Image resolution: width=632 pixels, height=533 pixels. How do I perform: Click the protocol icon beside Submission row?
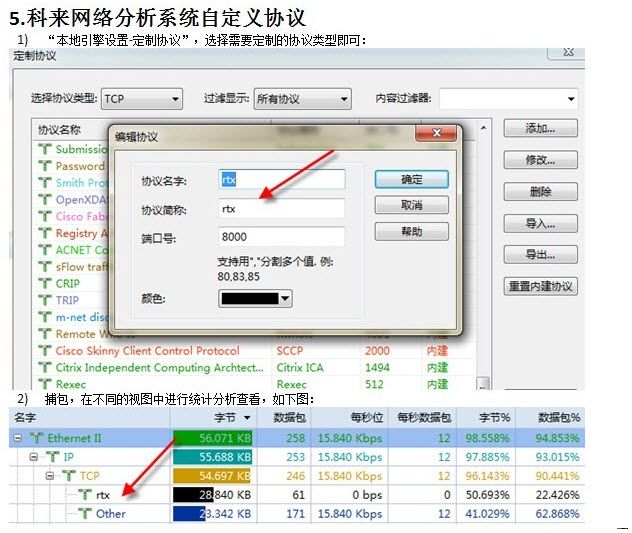pos(45,149)
